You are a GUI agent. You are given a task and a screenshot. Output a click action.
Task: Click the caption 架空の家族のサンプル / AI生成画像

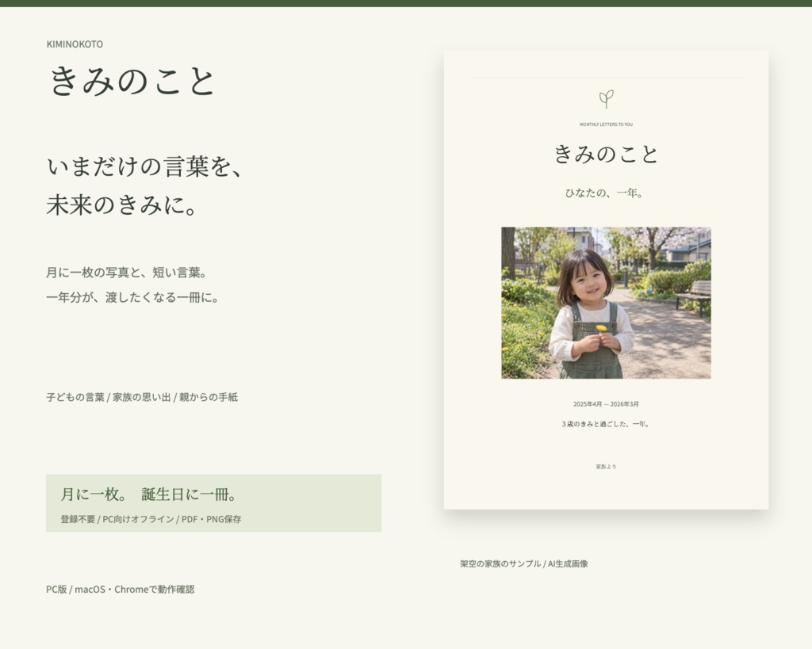pyautogui.click(x=524, y=563)
